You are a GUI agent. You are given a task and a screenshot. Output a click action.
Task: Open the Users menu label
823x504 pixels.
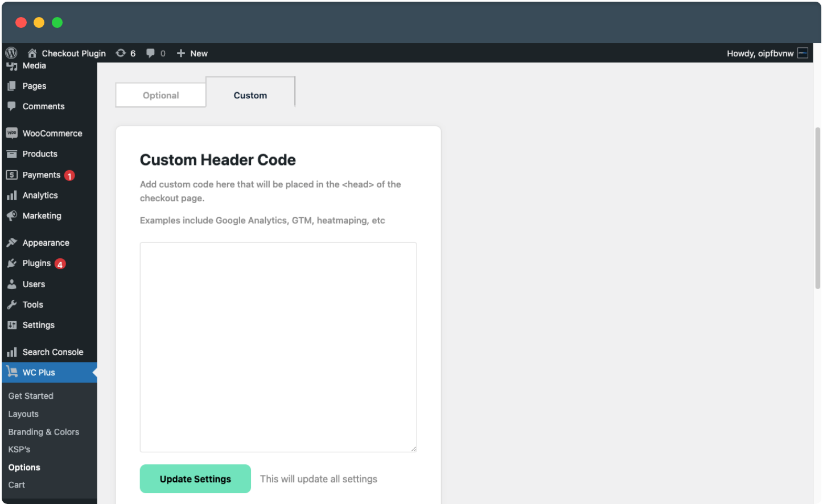pyautogui.click(x=34, y=284)
